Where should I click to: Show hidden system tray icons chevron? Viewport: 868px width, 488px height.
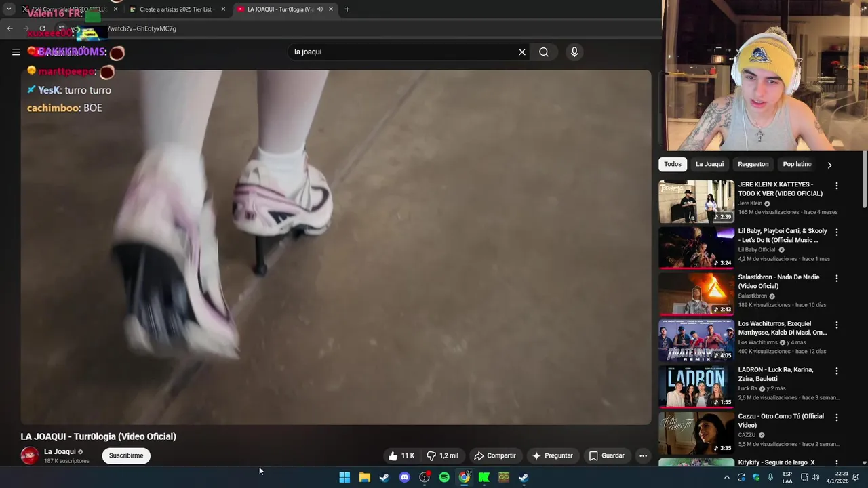tap(726, 477)
